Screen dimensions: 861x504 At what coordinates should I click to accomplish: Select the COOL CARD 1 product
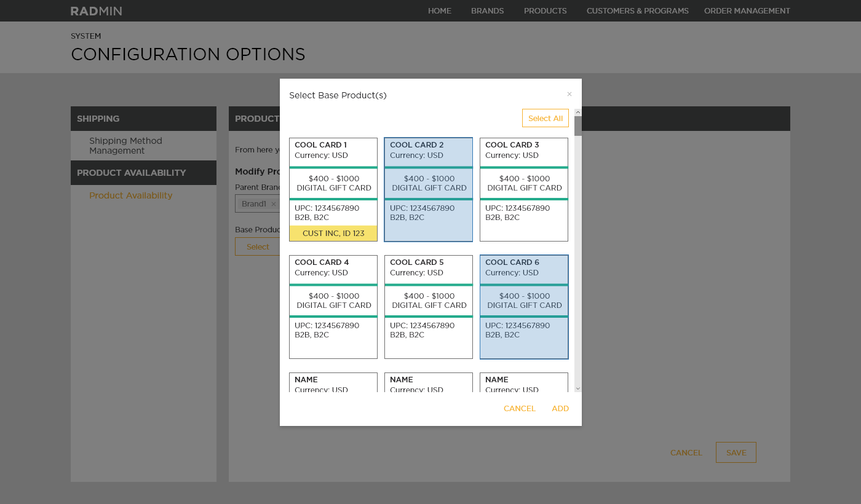333,184
